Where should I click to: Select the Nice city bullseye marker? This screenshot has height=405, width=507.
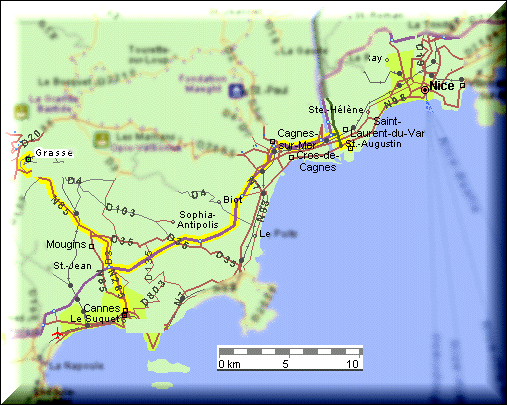point(425,90)
